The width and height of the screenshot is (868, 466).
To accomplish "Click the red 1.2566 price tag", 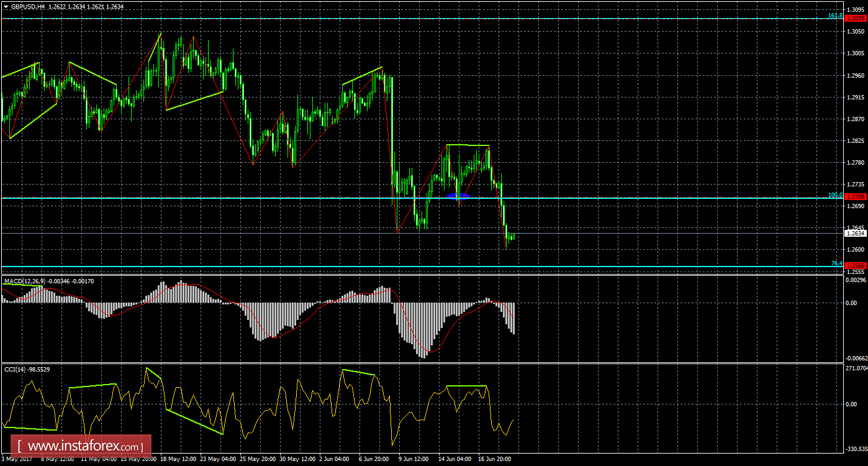I will (x=855, y=265).
